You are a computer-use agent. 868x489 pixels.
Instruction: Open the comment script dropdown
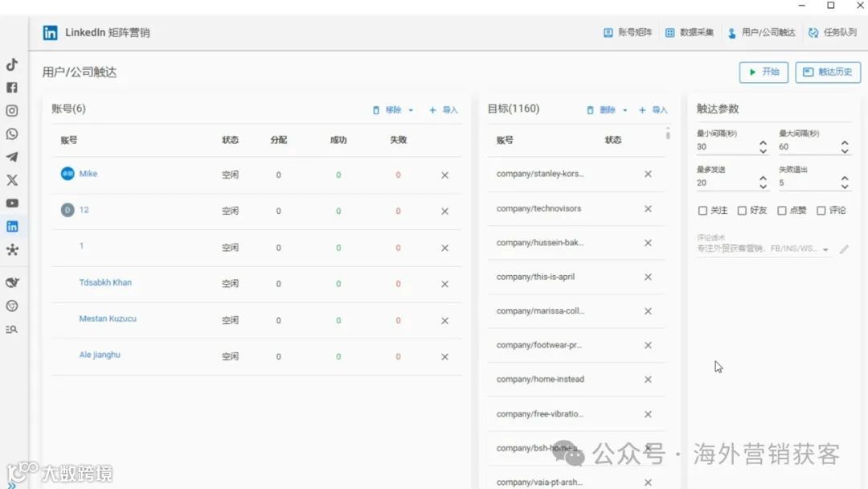click(x=825, y=250)
